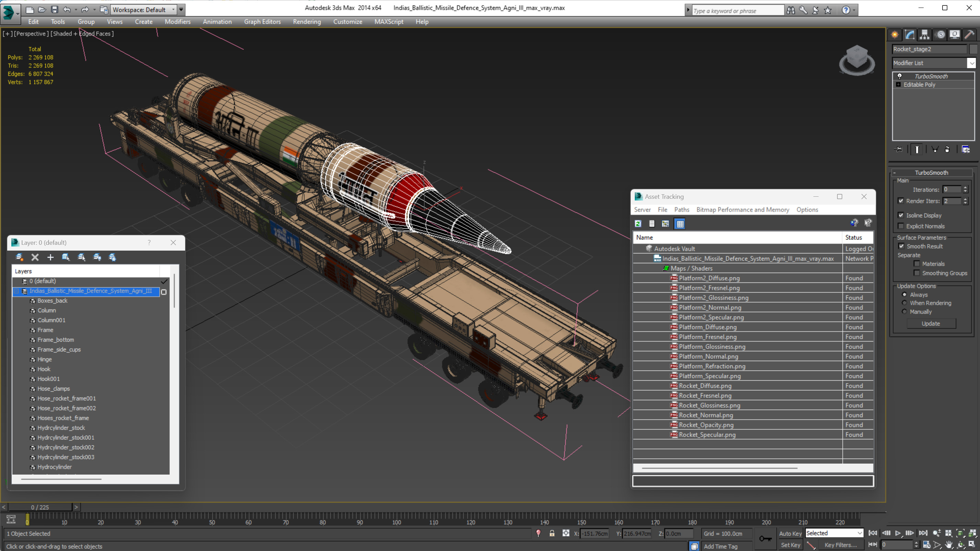Screen dimensions: 980x551
Task: Collapse Indias_Ballistic_Missile layer tree
Action: pos(16,291)
